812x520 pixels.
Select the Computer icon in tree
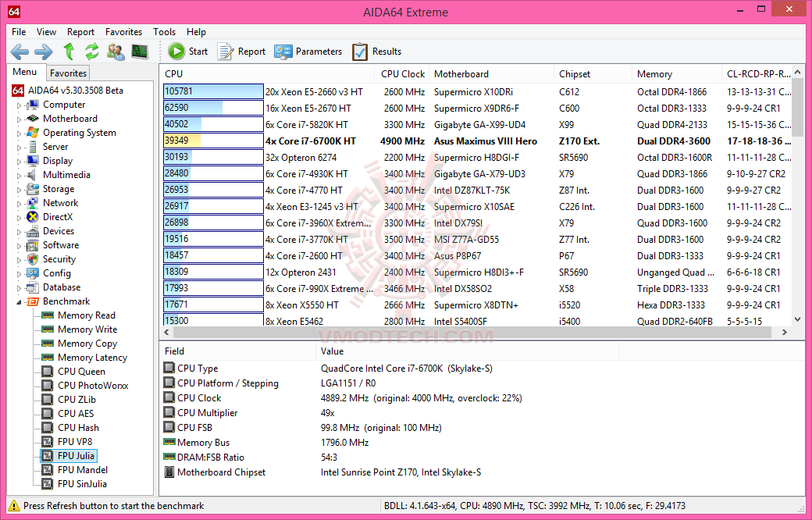click(x=33, y=105)
